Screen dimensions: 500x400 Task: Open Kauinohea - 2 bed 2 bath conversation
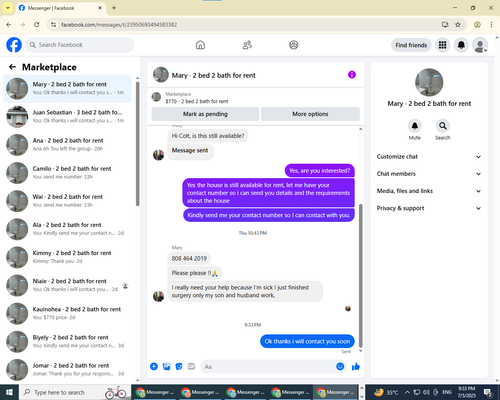[67, 313]
